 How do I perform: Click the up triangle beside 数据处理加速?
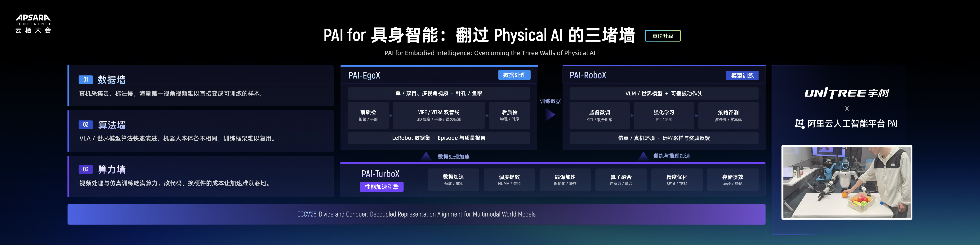point(426,156)
